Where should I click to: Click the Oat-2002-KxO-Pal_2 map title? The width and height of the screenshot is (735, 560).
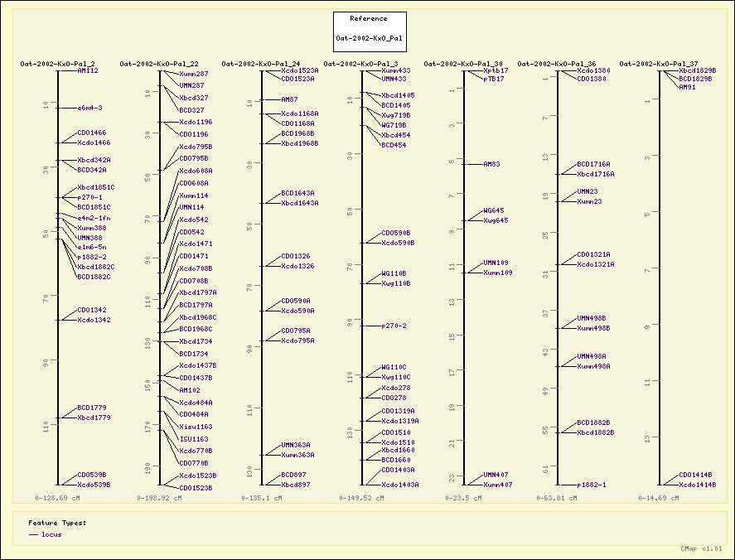click(x=57, y=64)
